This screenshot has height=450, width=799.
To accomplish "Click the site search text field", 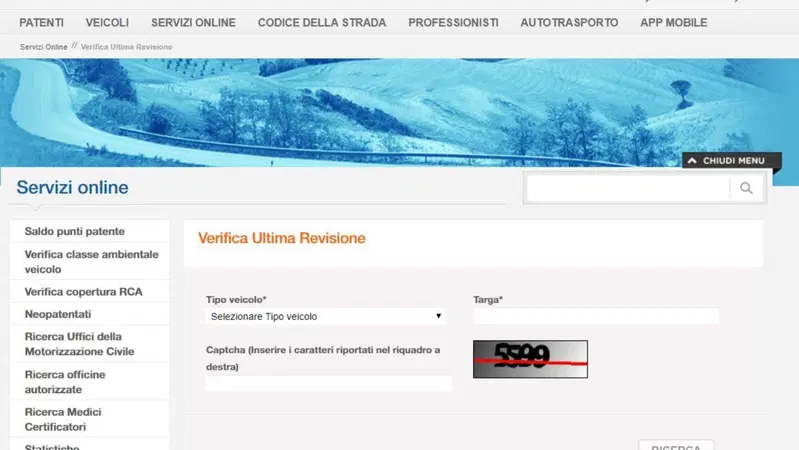I will point(627,188).
